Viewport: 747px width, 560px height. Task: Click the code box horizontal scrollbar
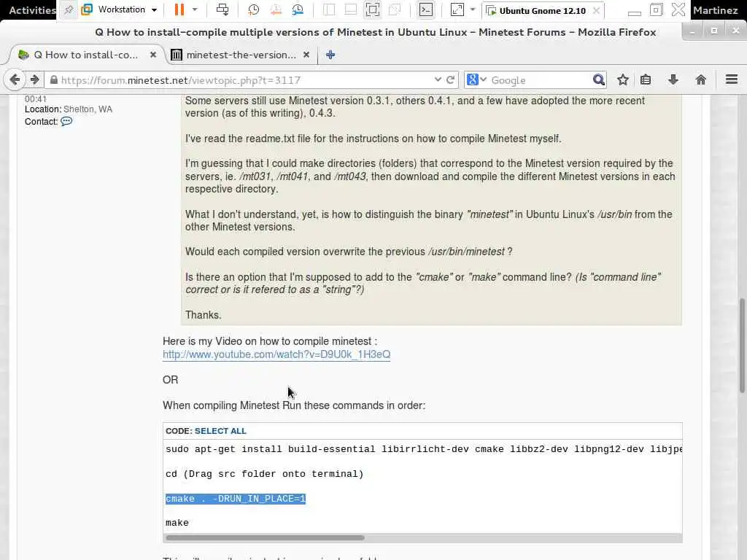tap(265, 538)
